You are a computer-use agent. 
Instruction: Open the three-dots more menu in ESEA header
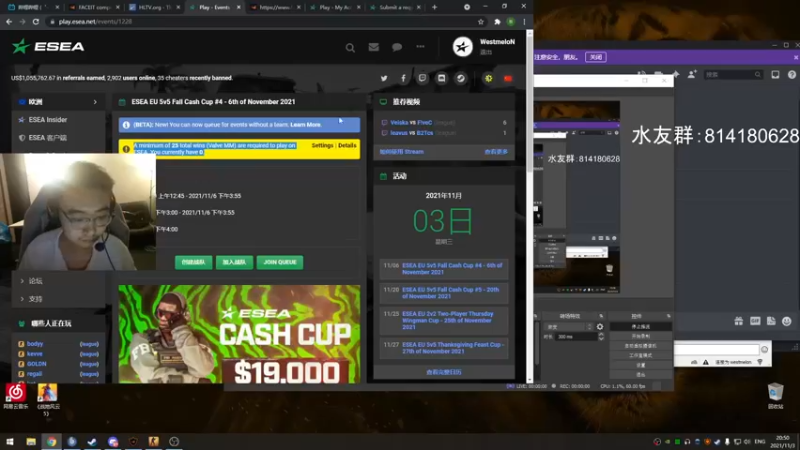pos(420,46)
